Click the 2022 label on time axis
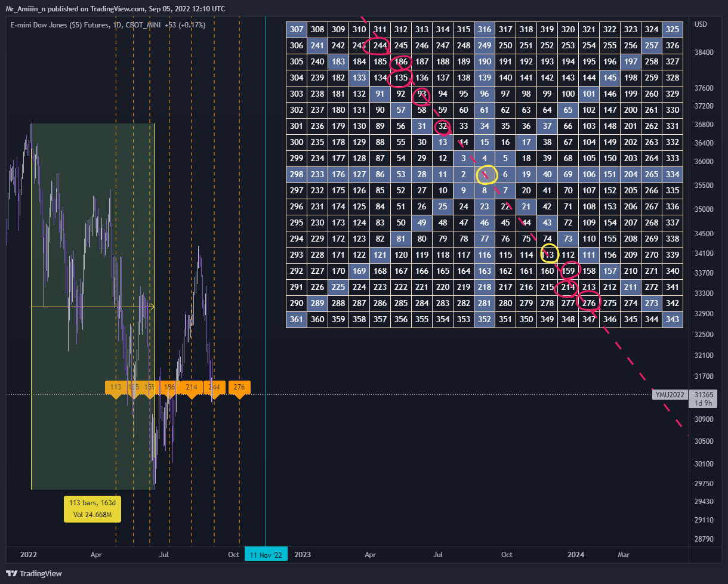 click(29, 555)
